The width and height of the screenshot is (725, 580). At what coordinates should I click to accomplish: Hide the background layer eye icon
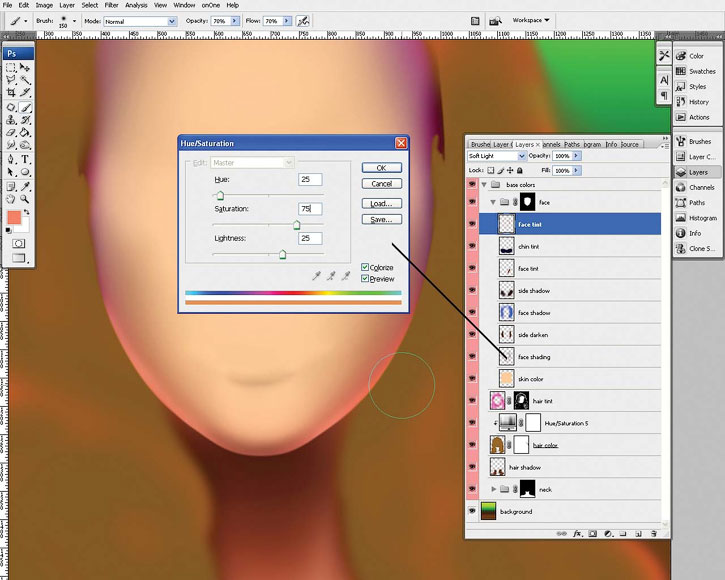[x=472, y=511]
